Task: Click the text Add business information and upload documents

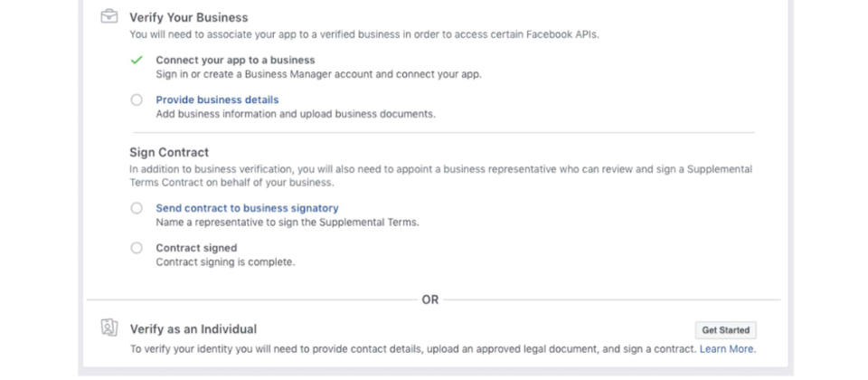Action: [296, 114]
